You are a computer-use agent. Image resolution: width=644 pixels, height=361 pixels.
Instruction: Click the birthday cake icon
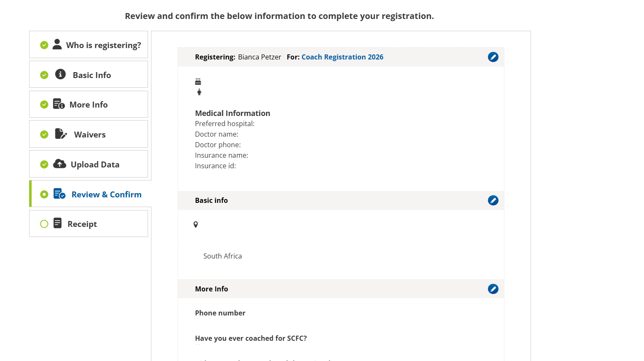(x=198, y=81)
